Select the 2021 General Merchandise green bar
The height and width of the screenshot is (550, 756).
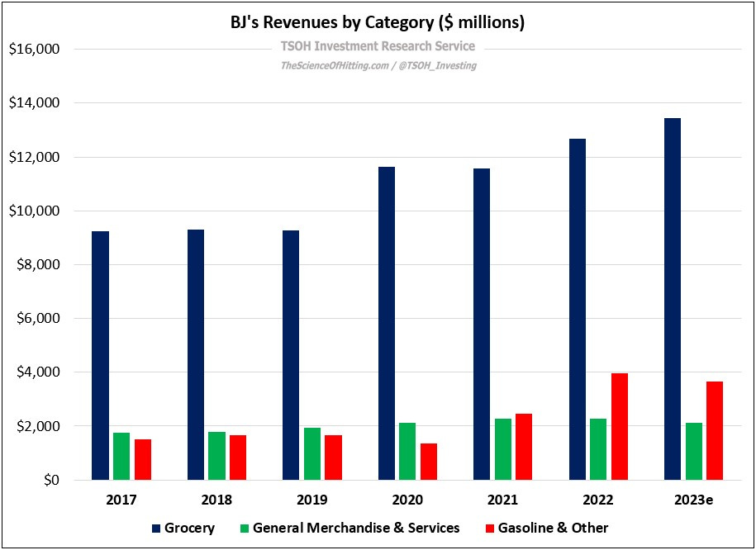(503, 450)
